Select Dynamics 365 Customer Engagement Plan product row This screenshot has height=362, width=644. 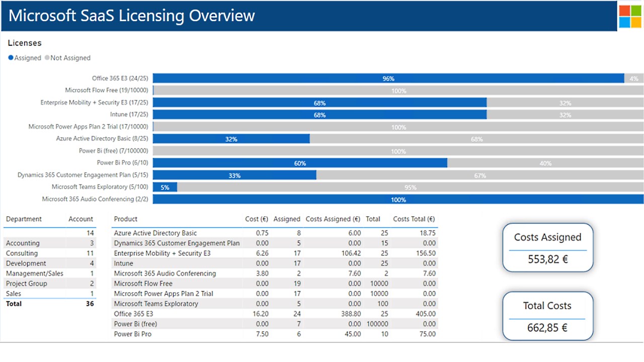coord(275,243)
